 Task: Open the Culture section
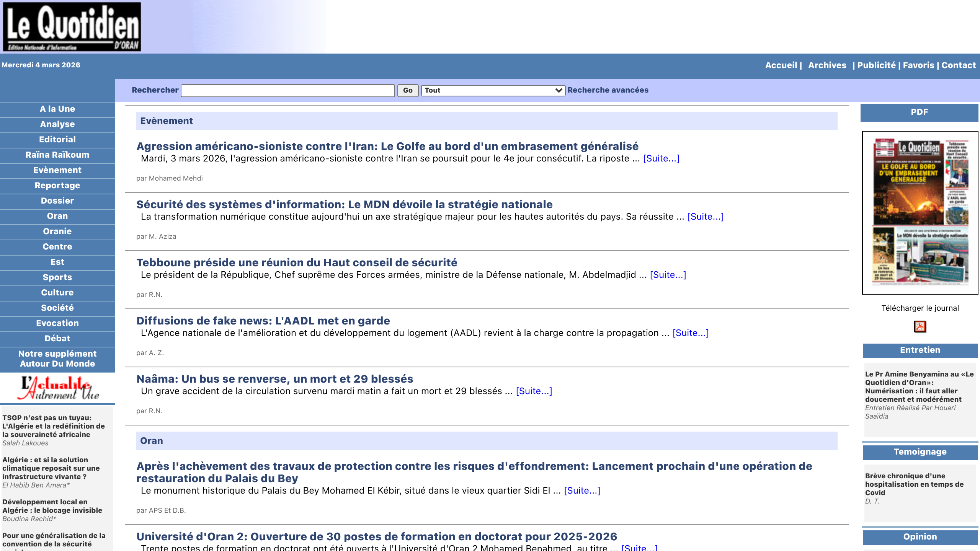57,292
